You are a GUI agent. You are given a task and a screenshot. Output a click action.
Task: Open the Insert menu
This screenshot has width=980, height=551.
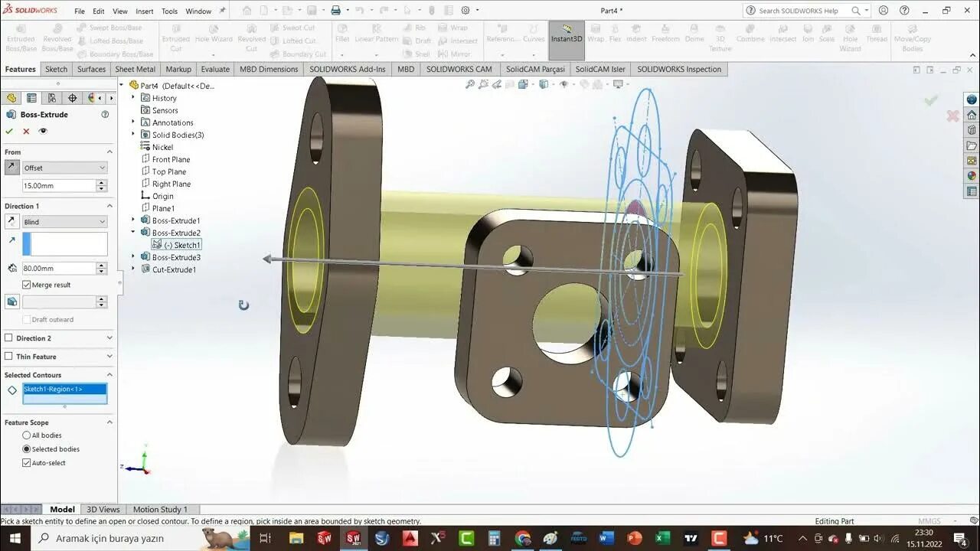tap(145, 11)
